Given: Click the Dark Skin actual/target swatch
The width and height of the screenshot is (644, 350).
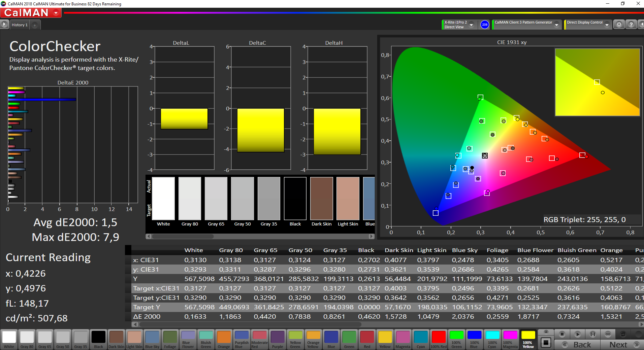Looking at the screenshot, I should coord(322,199).
